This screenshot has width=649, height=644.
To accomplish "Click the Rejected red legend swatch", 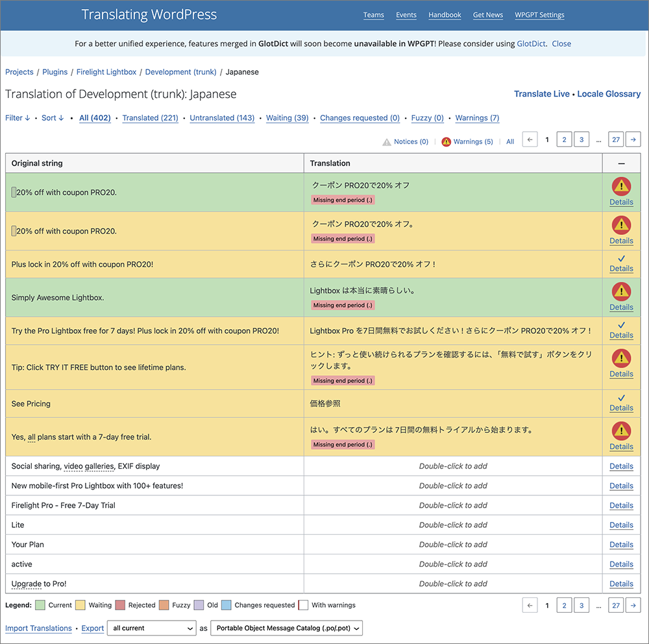I will click(120, 606).
